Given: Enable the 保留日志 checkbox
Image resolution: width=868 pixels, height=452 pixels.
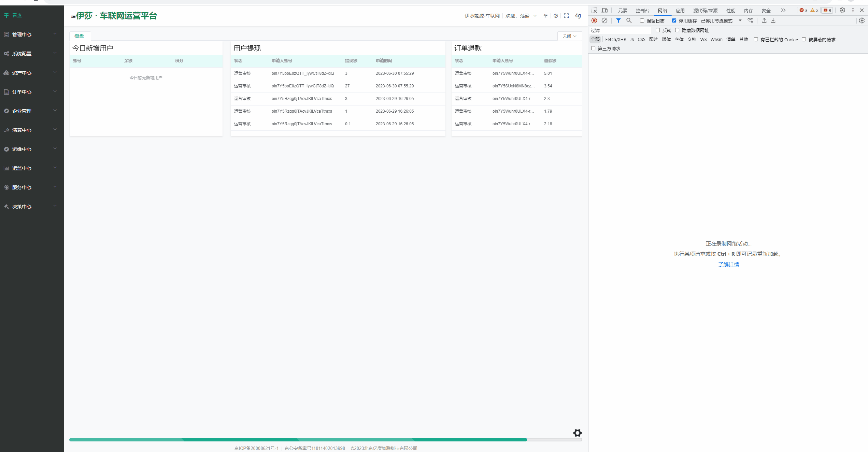Looking at the screenshot, I should [642, 20].
